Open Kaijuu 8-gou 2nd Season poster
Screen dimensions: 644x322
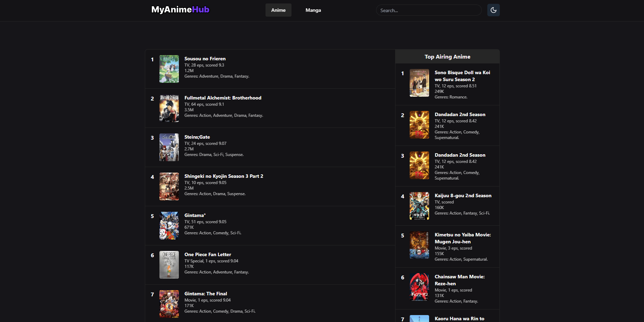point(419,206)
